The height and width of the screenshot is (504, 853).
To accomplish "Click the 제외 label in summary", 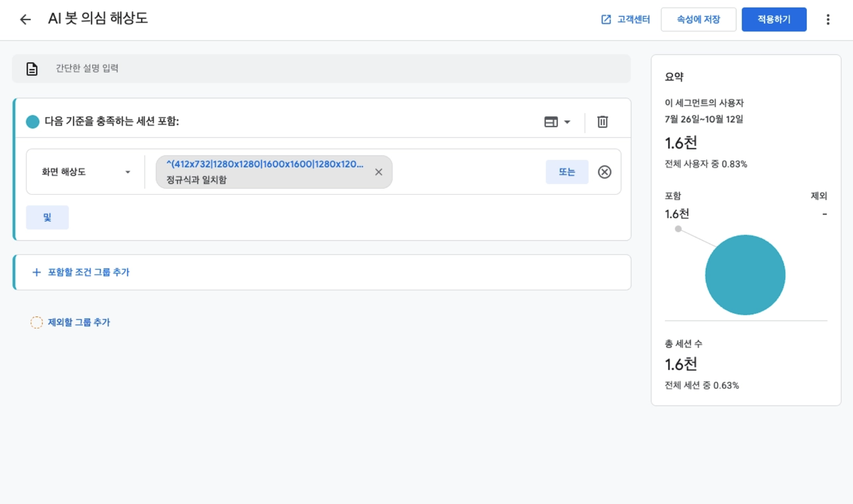I will tap(819, 196).
